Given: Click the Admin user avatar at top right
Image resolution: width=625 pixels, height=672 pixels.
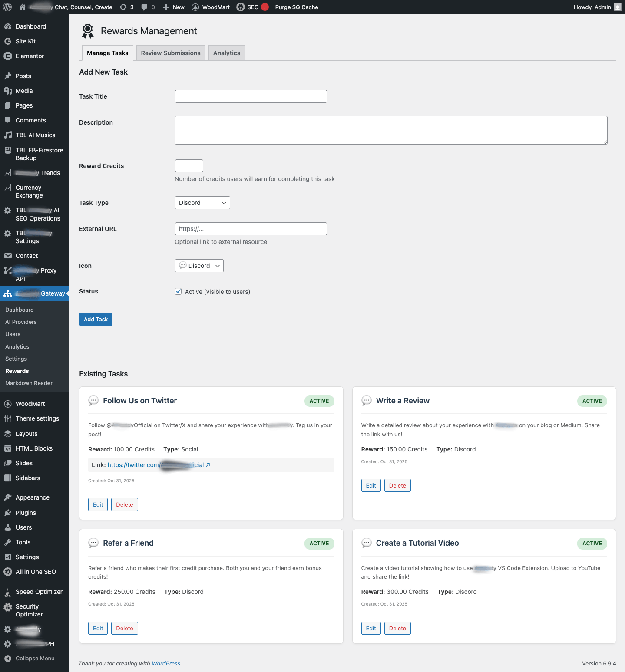Looking at the screenshot, I should click(x=617, y=7).
